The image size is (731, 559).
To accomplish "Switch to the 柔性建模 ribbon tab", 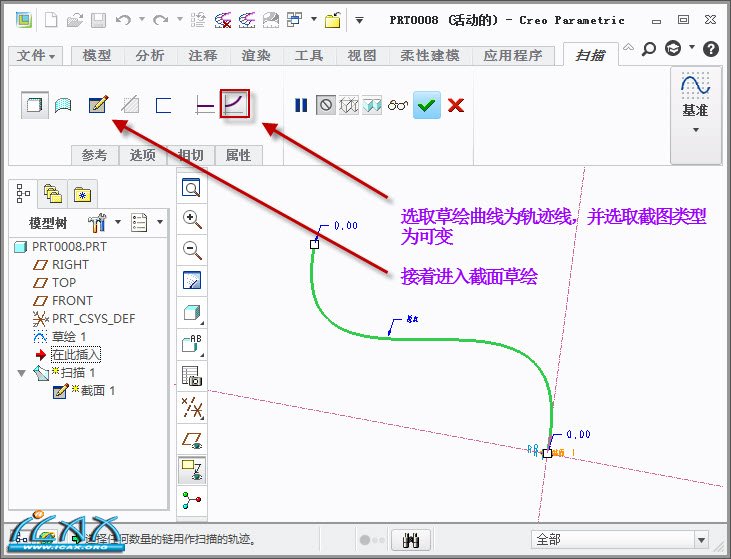I will click(x=430, y=55).
